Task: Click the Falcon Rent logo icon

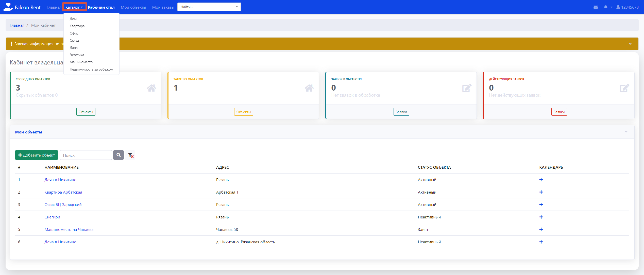Action: click(x=8, y=7)
